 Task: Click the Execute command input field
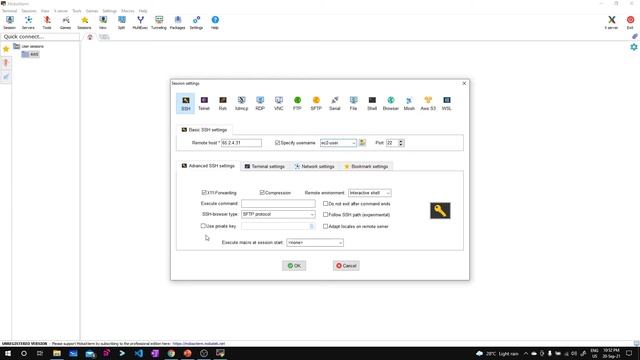278,203
